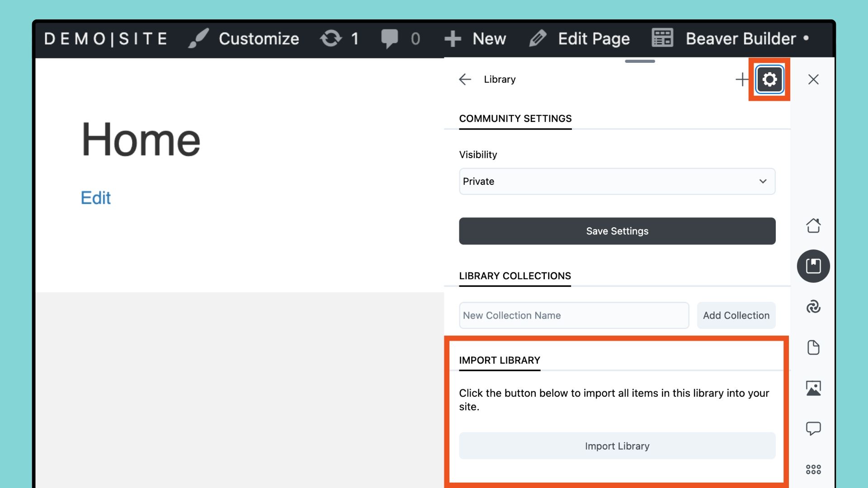Open the Media image icon in the sidebar

pos(813,388)
